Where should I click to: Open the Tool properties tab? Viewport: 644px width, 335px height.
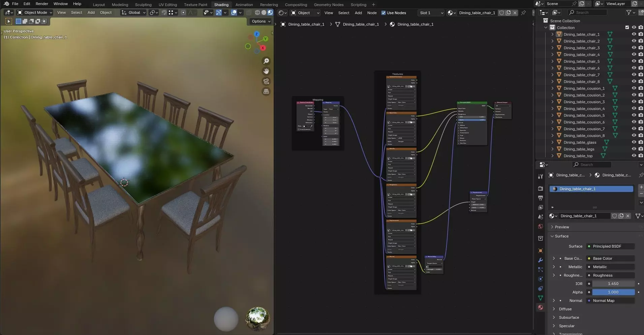(x=541, y=176)
